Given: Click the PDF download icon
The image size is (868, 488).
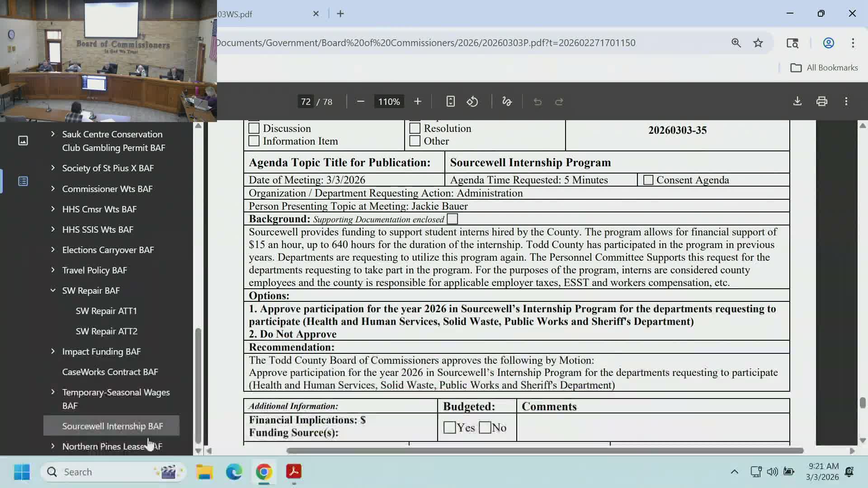Looking at the screenshot, I should coord(797,101).
